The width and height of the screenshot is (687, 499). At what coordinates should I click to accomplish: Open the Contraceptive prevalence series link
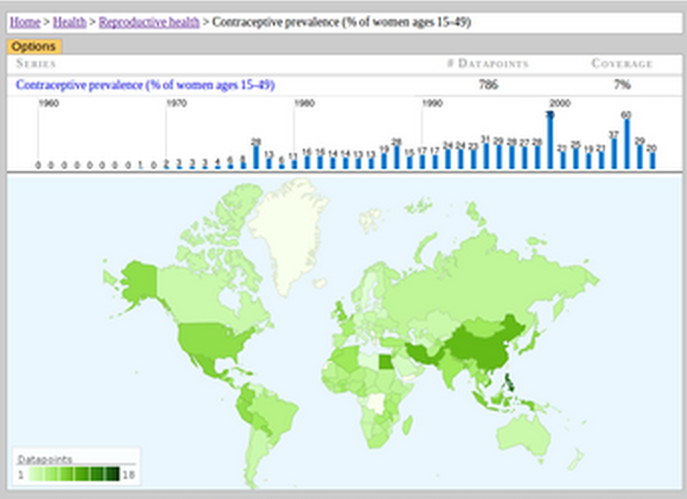tap(145, 85)
